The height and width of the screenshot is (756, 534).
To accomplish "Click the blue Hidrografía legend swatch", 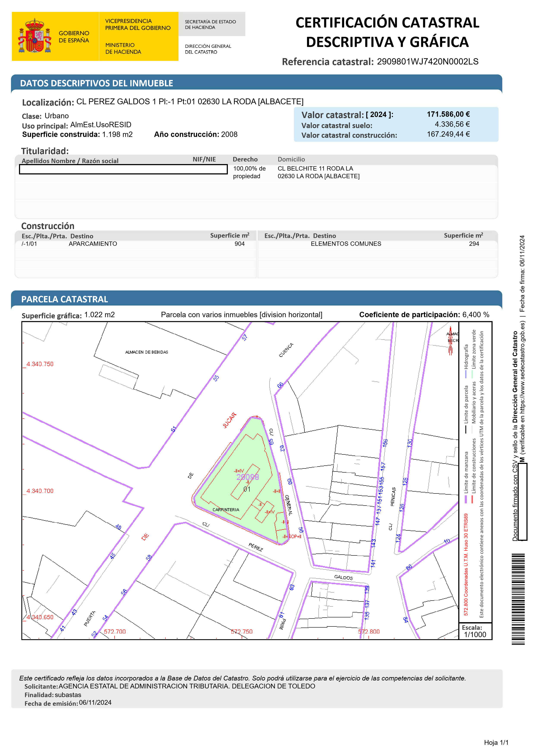I will point(466,374).
